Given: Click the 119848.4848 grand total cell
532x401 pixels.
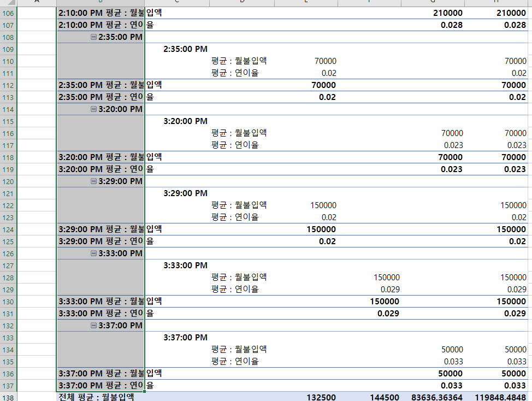Looking at the screenshot, I should point(496,397).
